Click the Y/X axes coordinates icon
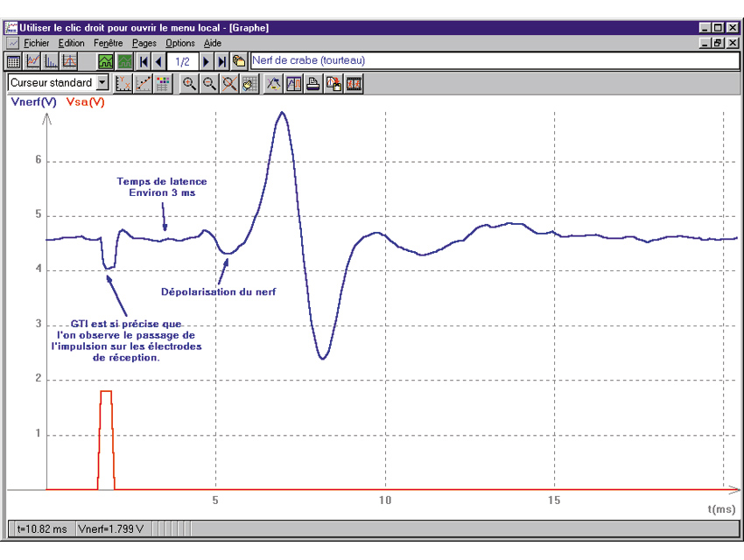This screenshot has height=560, width=744. (123, 84)
